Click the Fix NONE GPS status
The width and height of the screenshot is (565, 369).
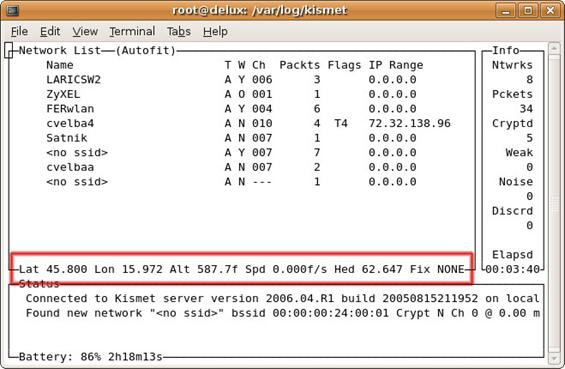(437, 270)
